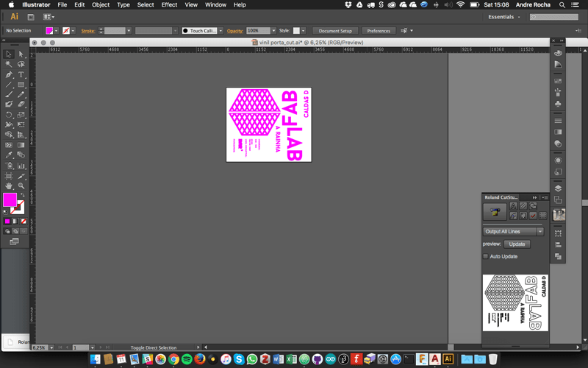Open the Symbols panel club icon
The image size is (588, 368).
tap(558, 104)
